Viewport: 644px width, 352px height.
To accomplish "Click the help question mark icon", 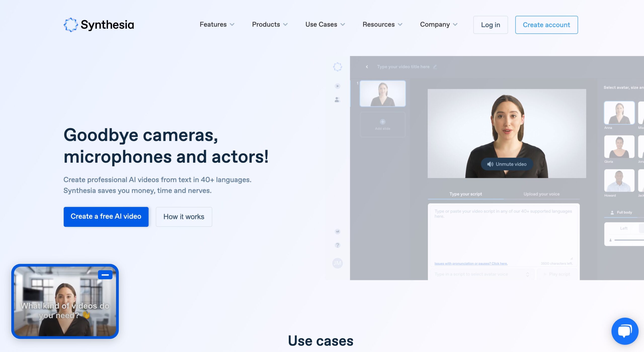I will [x=337, y=245].
